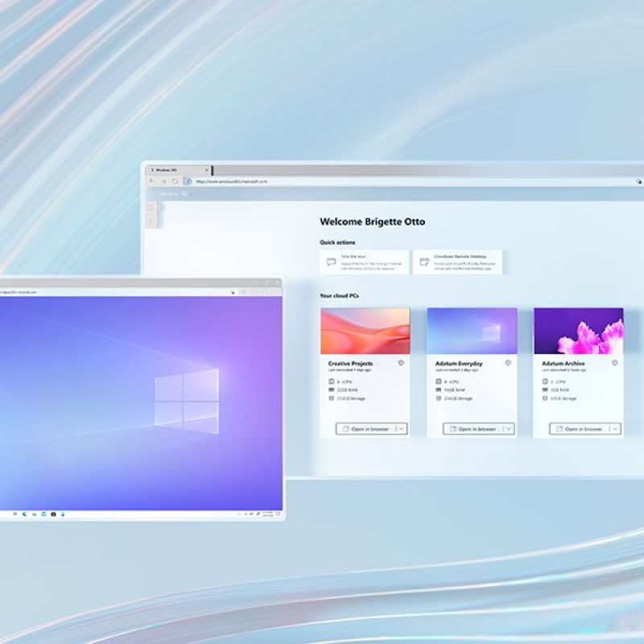Click the home icon in left sidebar
Screen dimensions: 644x644
[151, 208]
